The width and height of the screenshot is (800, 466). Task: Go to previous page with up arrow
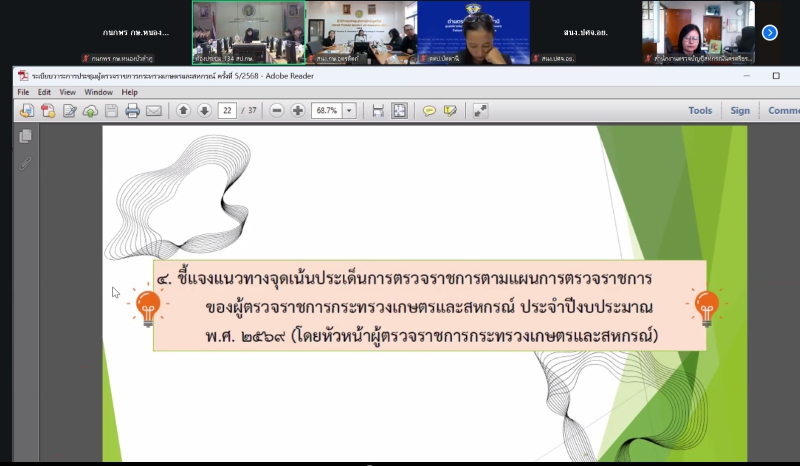coord(183,111)
